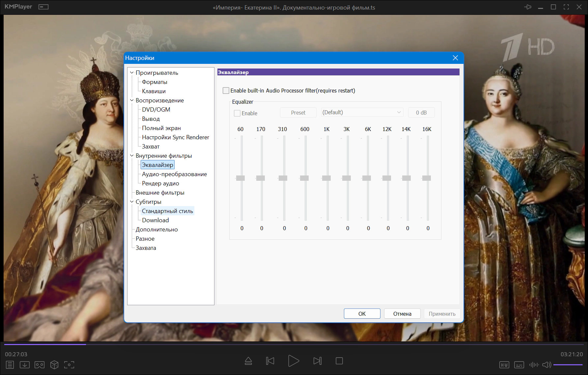This screenshot has height=375, width=588.
Task: Click the total duration 03:21:20
Action: (572, 354)
